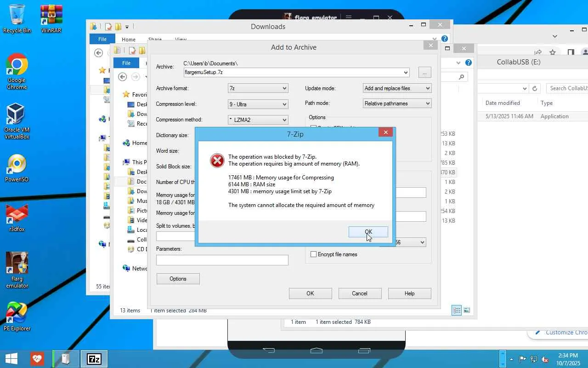
Task: Click Help in Add to Archive dialog
Action: point(410,293)
